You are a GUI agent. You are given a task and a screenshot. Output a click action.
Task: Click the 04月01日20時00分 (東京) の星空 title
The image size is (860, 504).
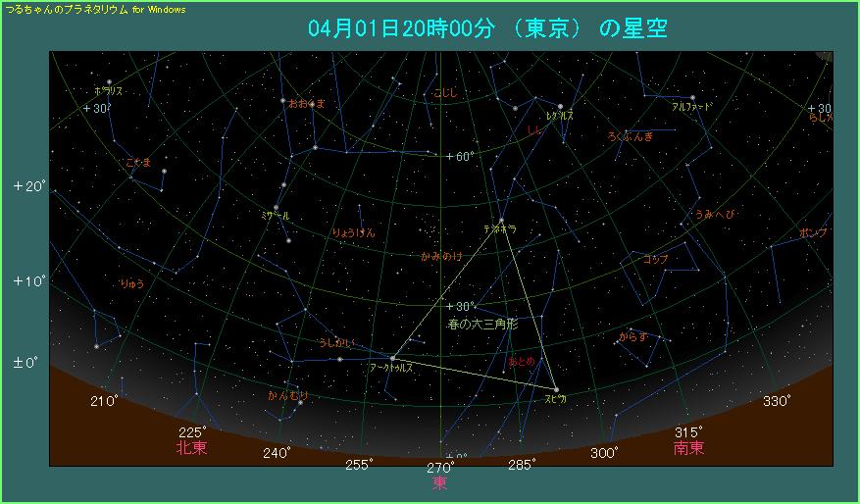click(x=487, y=28)
